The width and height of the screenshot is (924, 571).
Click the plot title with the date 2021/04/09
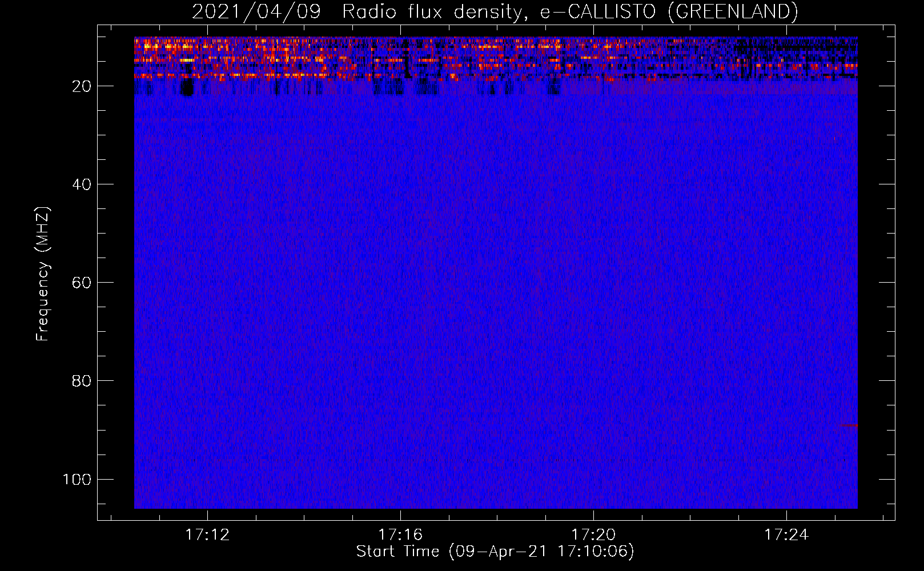click(495, 12)
